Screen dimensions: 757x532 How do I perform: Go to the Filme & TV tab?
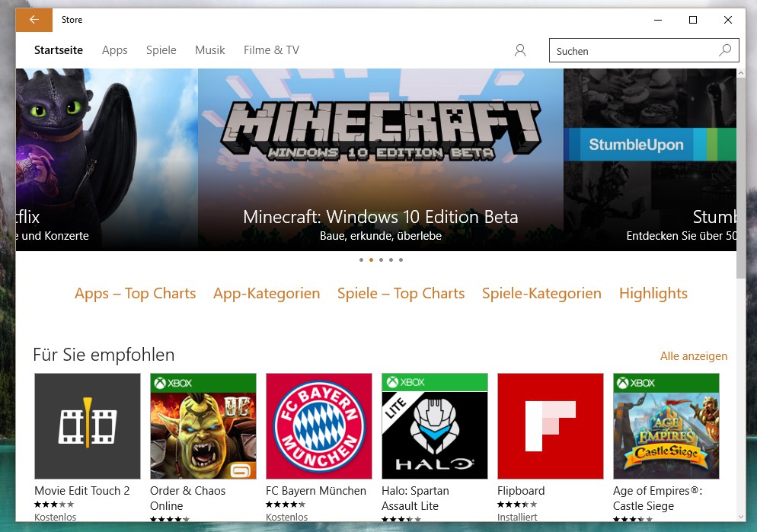(x=271, y=50)
